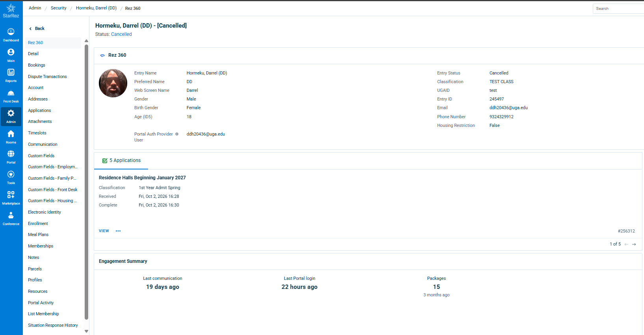Click the ddh20436@uga.edu email link
Screen dimensions: 644x335
pos(509,108)
